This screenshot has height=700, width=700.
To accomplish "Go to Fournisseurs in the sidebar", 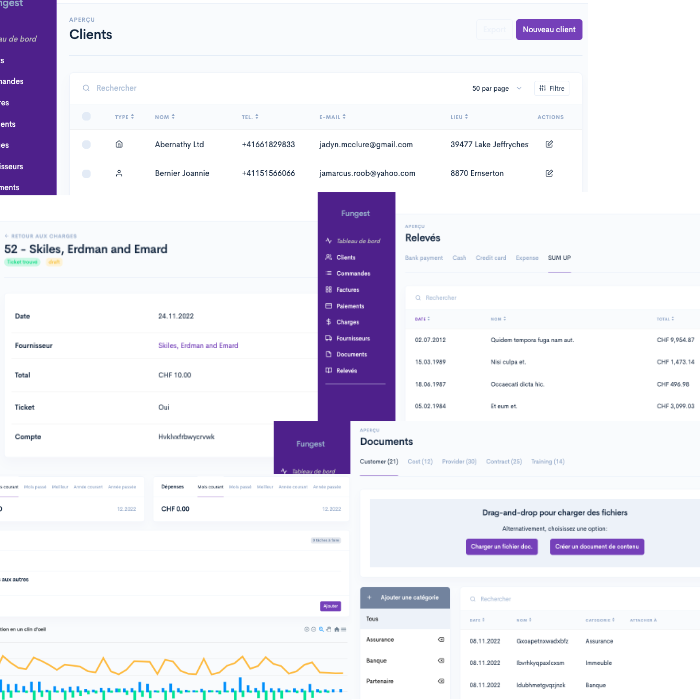I will click(352, 338).
